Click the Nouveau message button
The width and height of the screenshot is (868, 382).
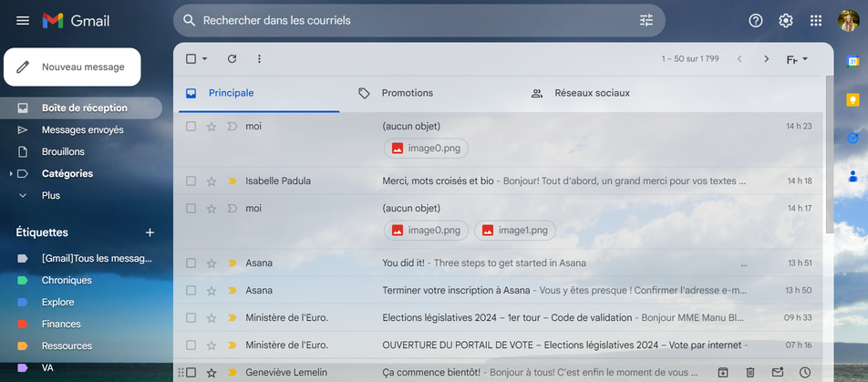point(72,67)
